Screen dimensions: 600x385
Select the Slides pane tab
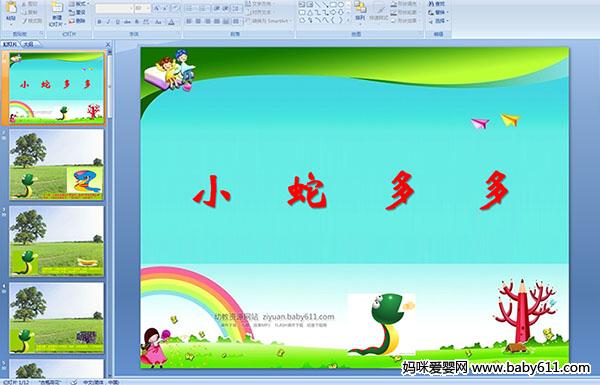click(10, 44)
